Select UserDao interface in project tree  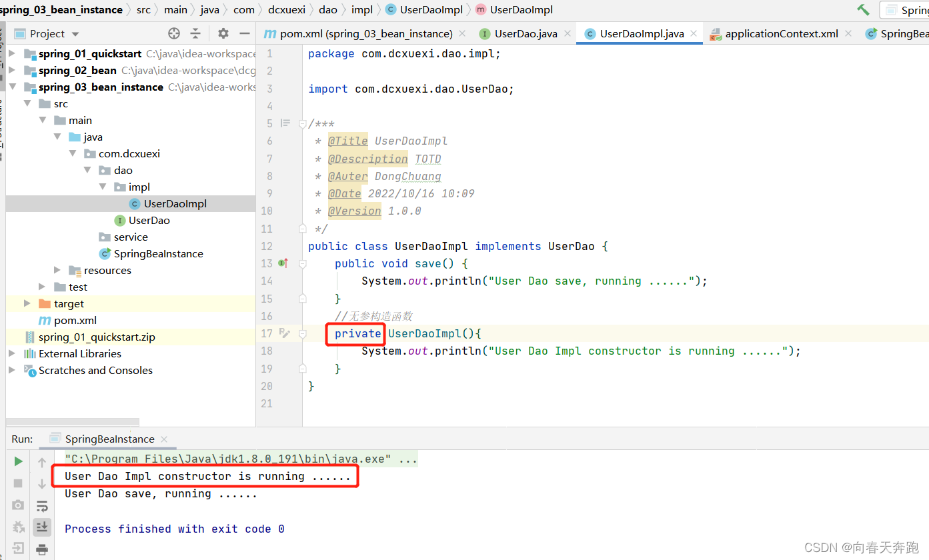point(141,221)
